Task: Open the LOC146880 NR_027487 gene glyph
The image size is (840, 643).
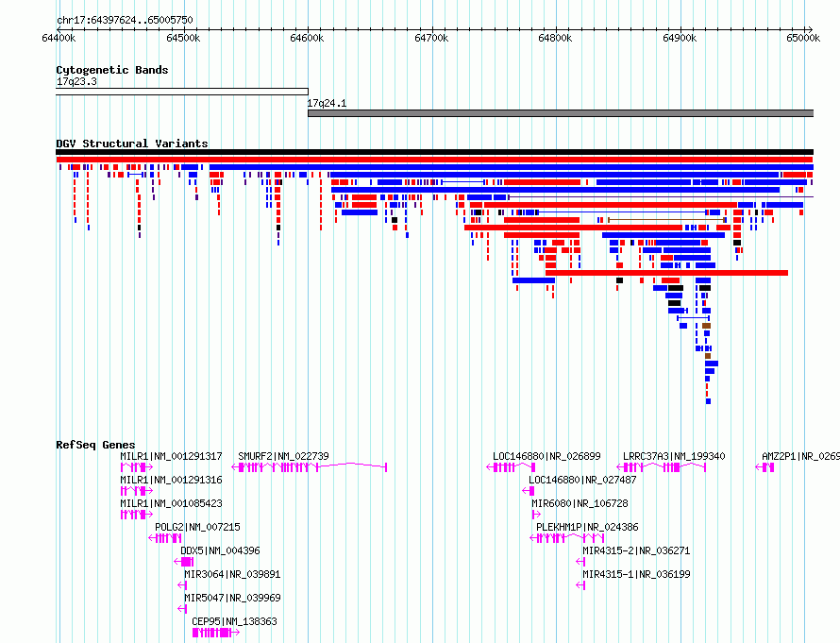Action: (x=529, y=491)
